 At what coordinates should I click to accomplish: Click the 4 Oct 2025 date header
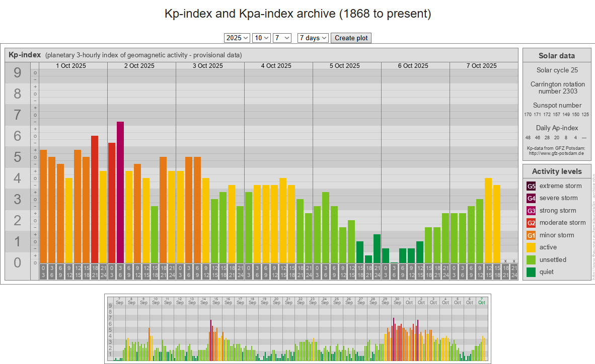click(x=276, y=66)
